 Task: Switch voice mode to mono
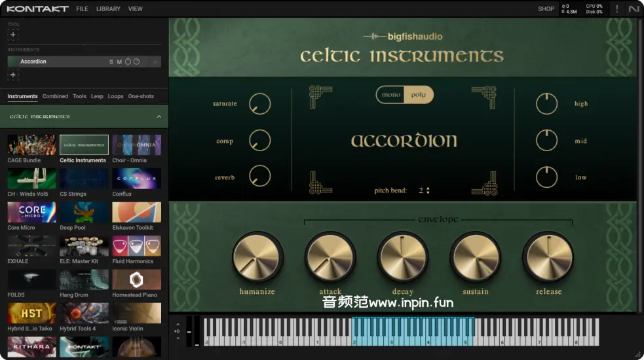point(390,95)
